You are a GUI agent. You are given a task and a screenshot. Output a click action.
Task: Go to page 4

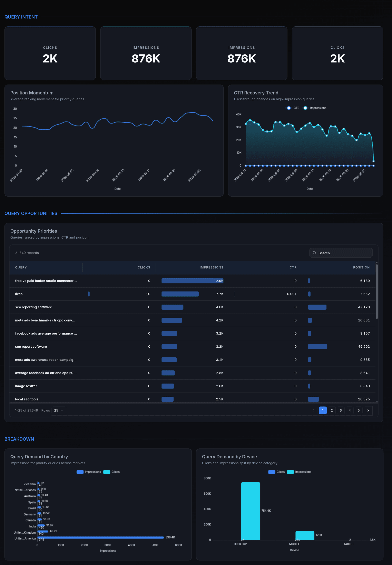click(x=350, y=410)
